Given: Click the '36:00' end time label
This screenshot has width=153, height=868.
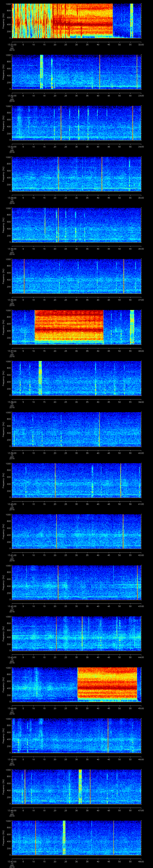Looking at the screenshot, I should 141,248.
